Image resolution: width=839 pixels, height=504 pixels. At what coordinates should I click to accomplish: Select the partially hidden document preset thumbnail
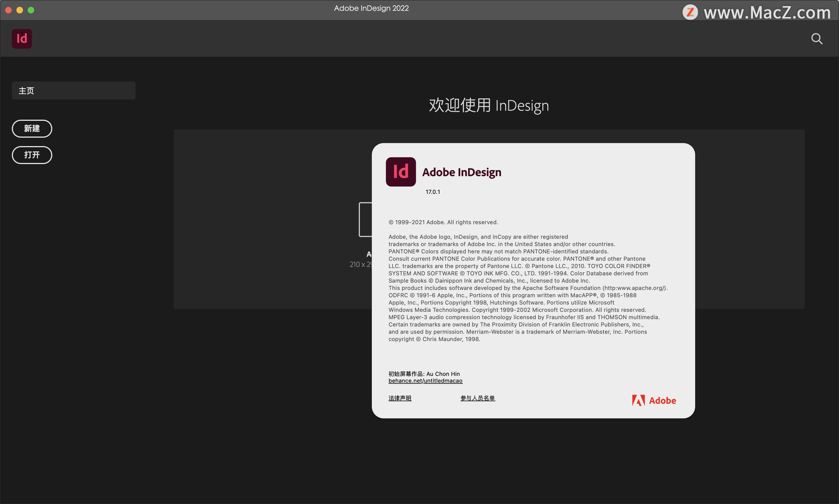click(365, 220)
